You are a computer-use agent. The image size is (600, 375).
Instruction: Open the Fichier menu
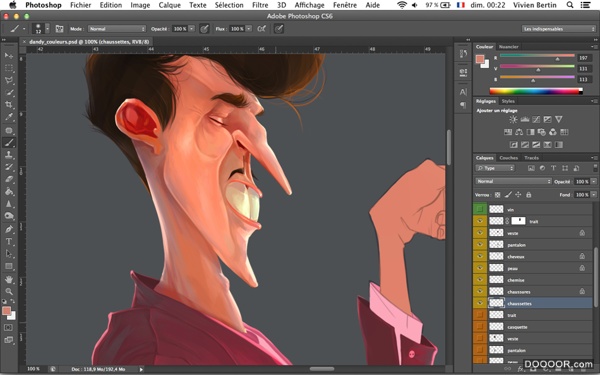click(x=80, y=5)
